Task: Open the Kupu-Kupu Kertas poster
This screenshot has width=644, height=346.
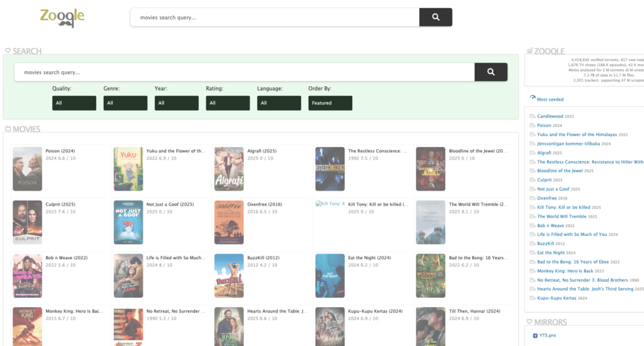Action: pos(330,326)
